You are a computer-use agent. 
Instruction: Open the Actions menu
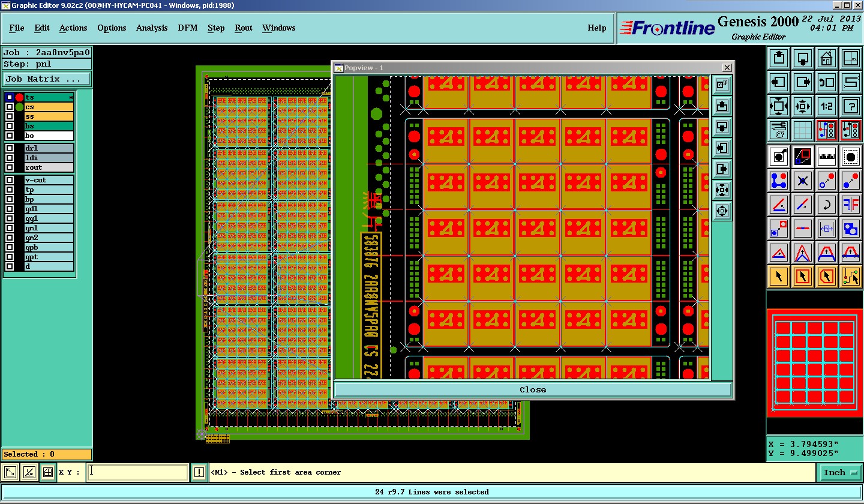(x=73, y=28)
